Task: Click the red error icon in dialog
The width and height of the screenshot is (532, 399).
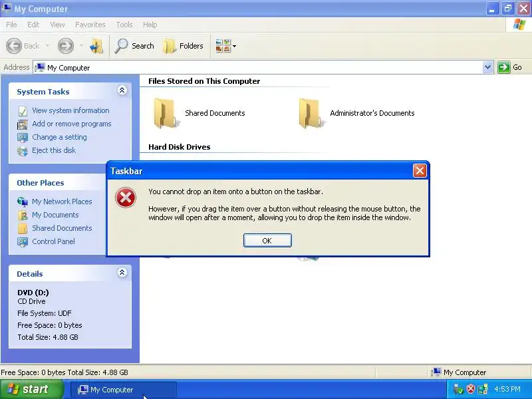Action: [126, 198]
